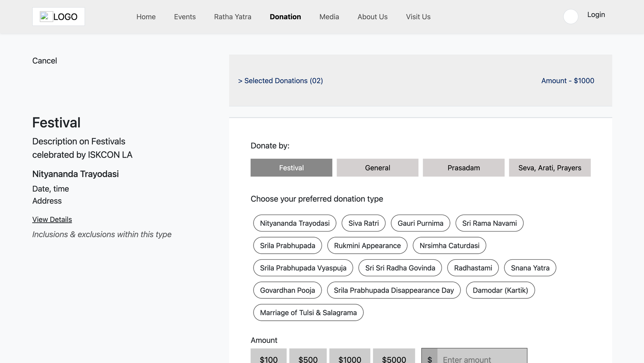Navigate to the Visit Us page
The image size is (644, 363).
418,17
